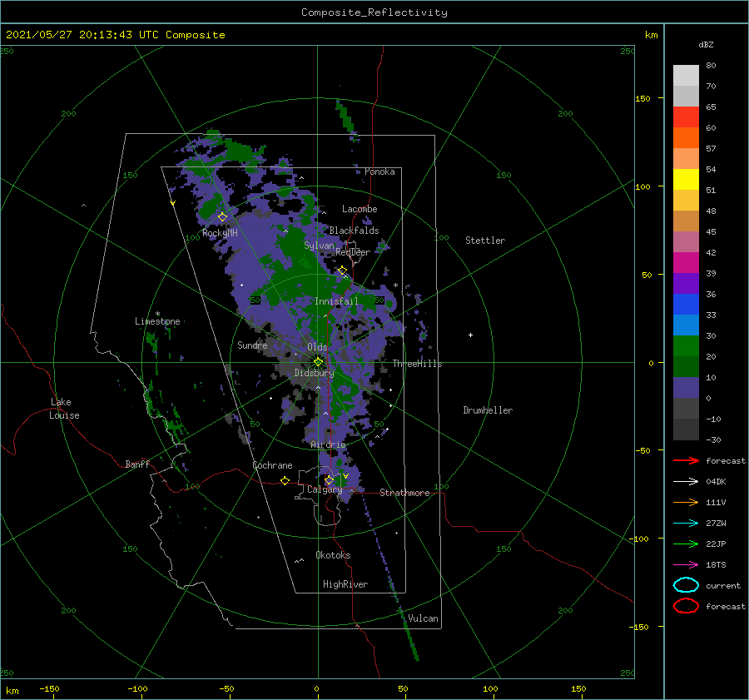Click the Composite_Reflectivity title
This screenshot has height=700, width=749.
tap(374, 12)
